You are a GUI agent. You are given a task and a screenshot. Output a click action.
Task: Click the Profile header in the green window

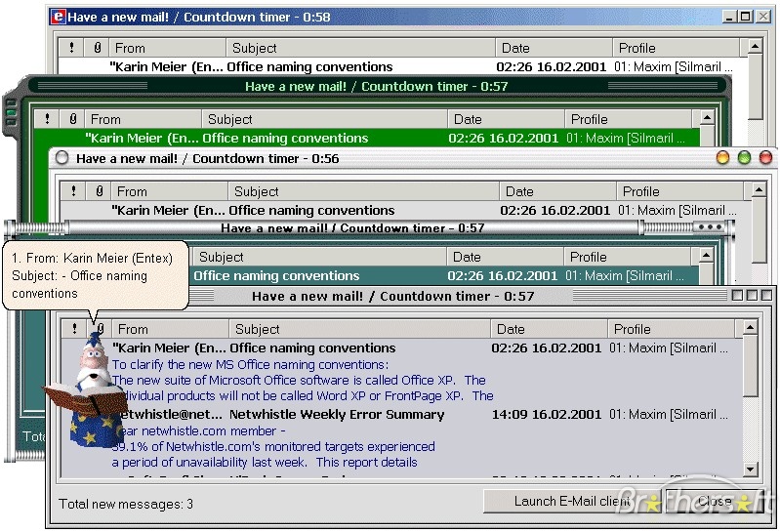(x=629, y=119)
